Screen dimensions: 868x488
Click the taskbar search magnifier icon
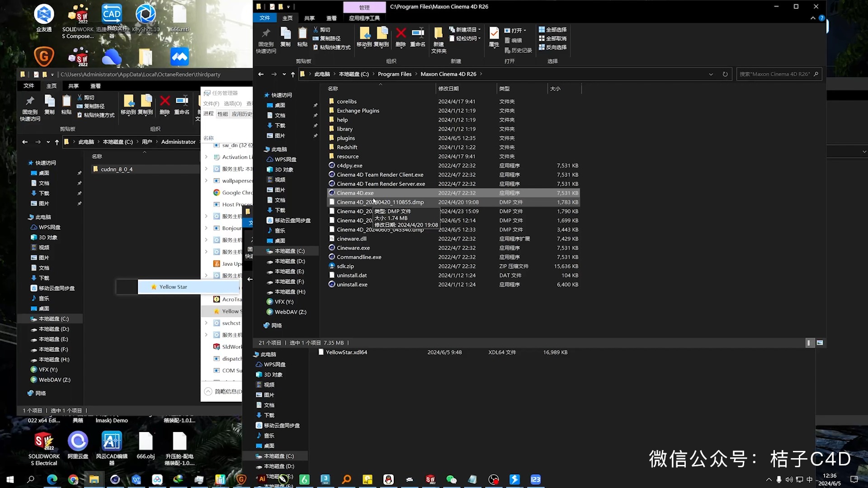coord(31,479)
